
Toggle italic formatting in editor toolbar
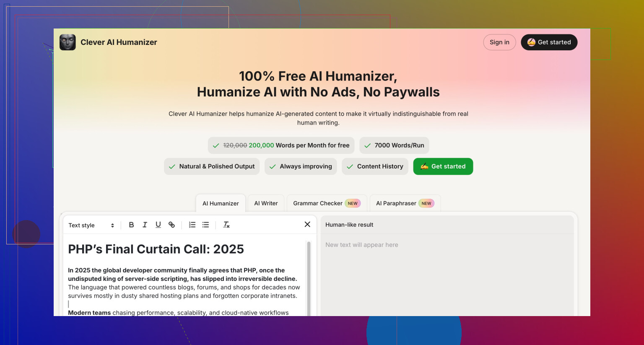pyautogui.click(x=145, y=225)
